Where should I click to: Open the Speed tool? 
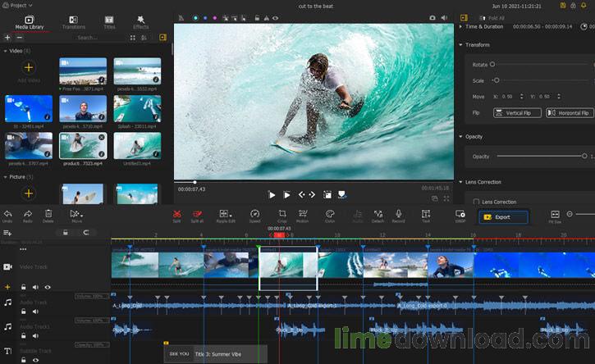tap(254, 214)
